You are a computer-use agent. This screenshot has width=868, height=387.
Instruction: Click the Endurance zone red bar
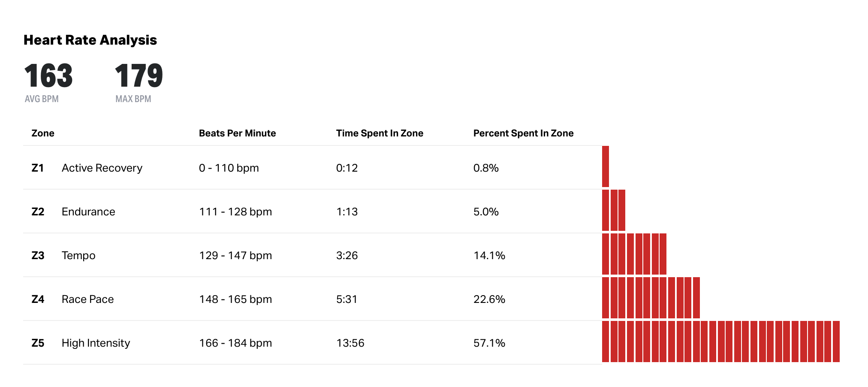pyautogui.click(x=614, y=210)
